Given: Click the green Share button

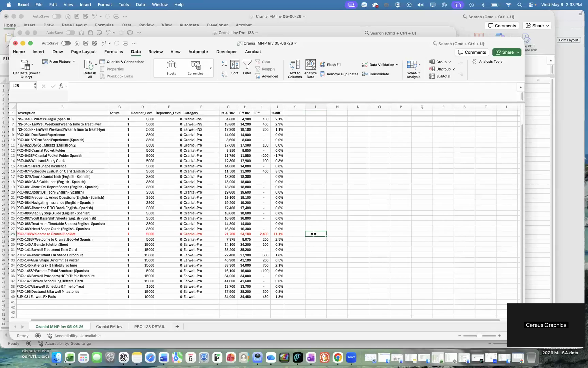Looking at the screenshot, I should (507, 52).
